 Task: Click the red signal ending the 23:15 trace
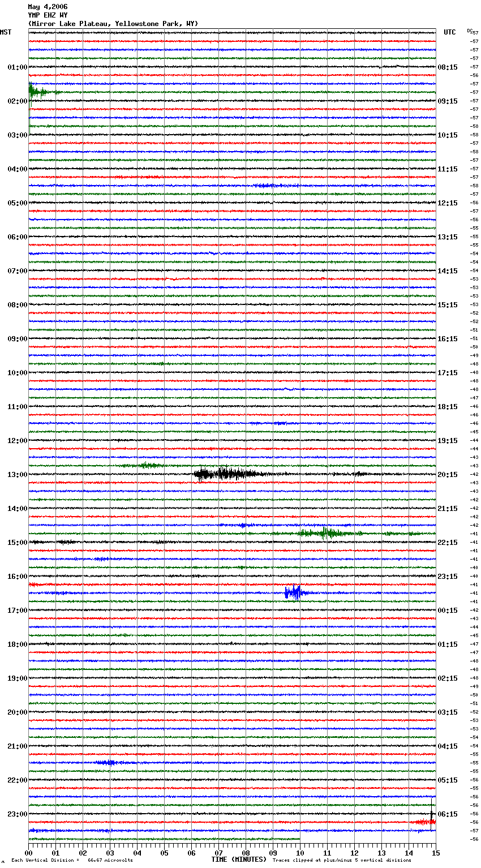point(424,822)
